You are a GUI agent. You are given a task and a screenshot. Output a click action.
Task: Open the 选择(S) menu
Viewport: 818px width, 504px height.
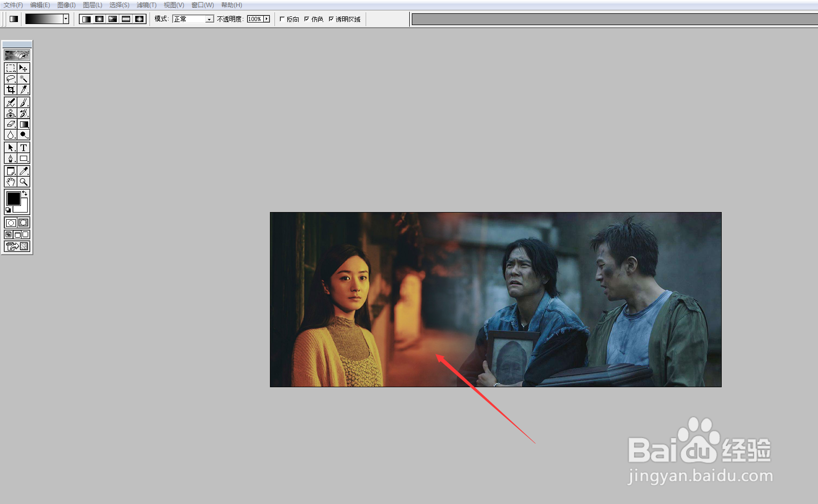[119, 5]
